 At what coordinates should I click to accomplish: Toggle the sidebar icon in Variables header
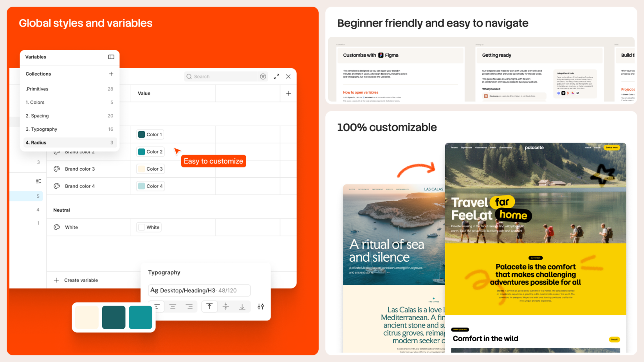[x=111, y=57]
